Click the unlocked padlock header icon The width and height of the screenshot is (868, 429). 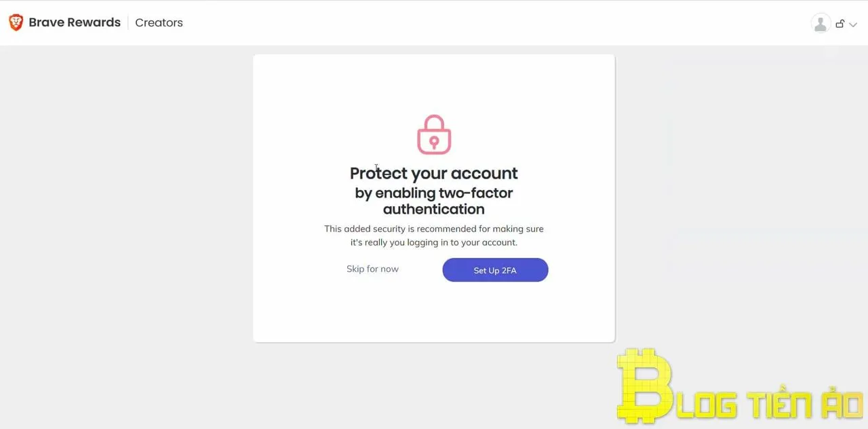point(840,24)
